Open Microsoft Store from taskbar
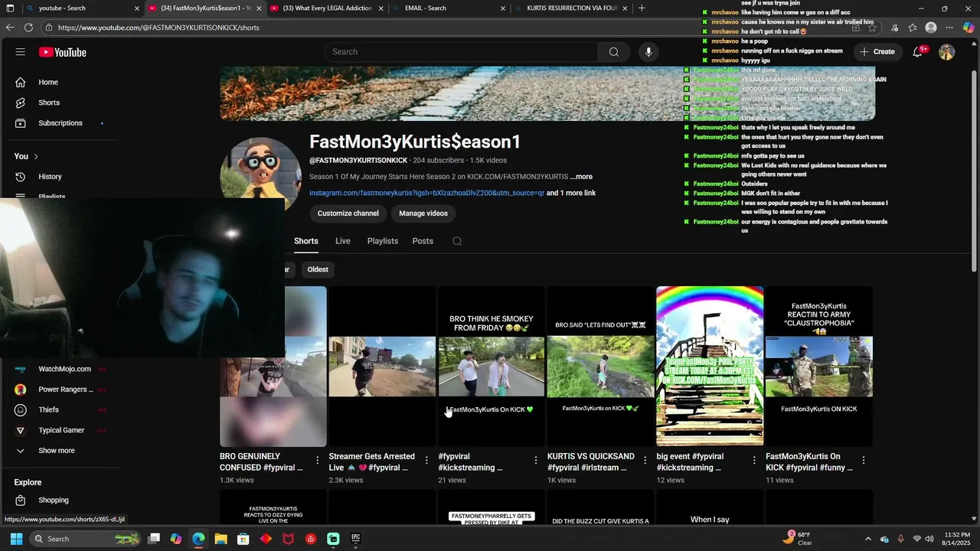980x551 pixels. [243, 539]
